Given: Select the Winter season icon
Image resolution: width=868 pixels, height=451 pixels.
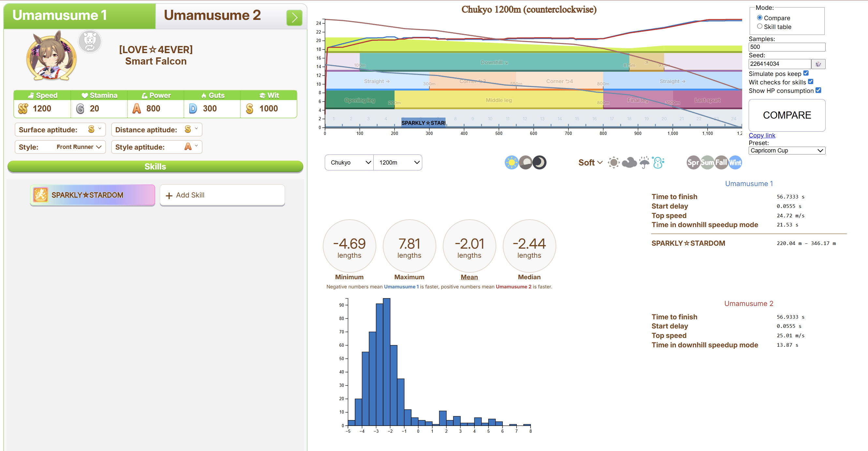Looking at the screenshot, I should coord(735,162).
